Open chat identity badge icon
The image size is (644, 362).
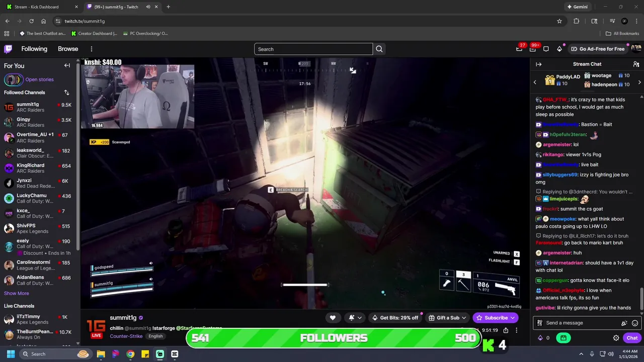(540, 323)
